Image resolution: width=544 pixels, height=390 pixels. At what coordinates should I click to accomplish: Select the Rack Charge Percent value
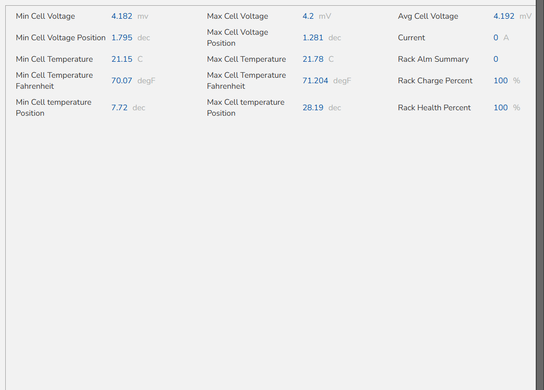point(501,81)
